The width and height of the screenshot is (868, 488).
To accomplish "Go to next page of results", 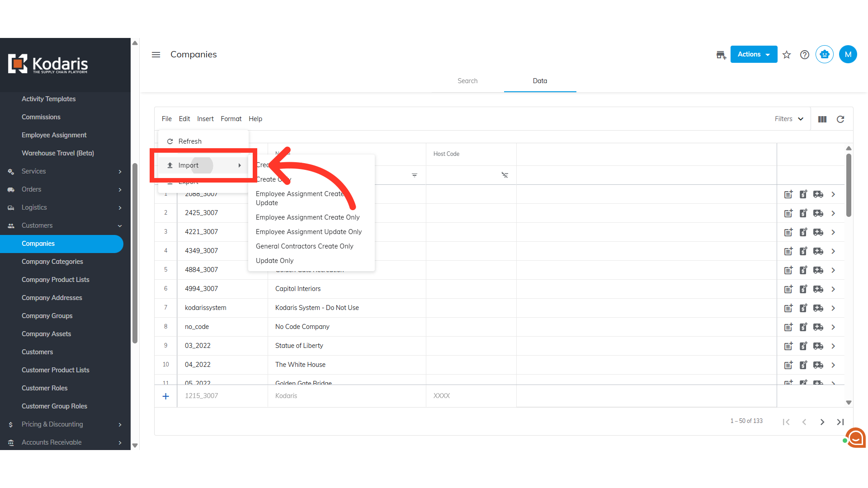I will (x=822, y=422).
